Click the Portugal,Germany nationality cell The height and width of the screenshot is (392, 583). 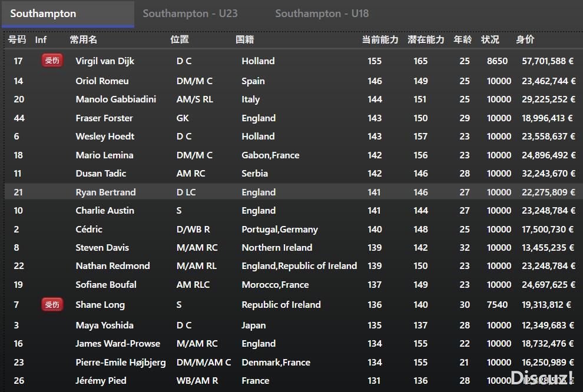[x=280, y=229]
